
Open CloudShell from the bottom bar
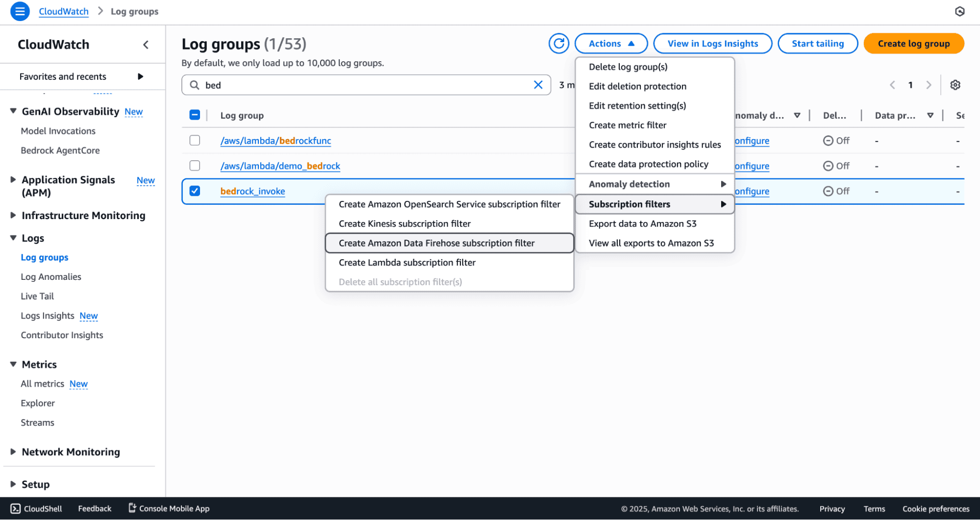pos(36,508)
